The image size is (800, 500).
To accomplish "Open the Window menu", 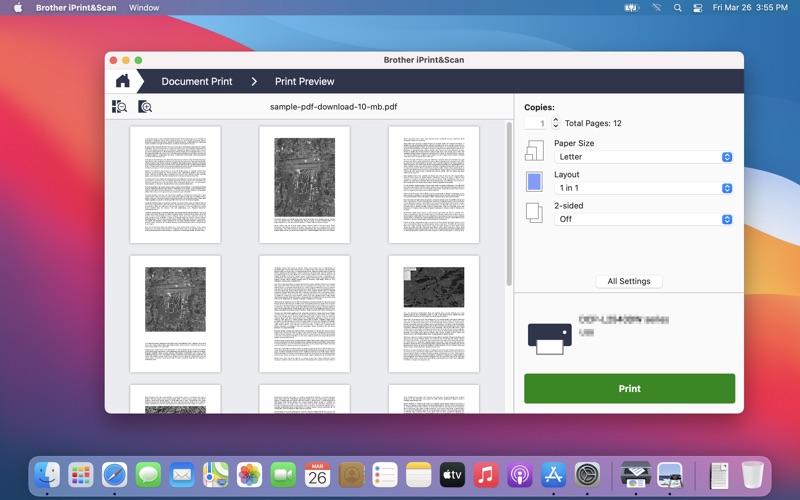I will 144,8.
